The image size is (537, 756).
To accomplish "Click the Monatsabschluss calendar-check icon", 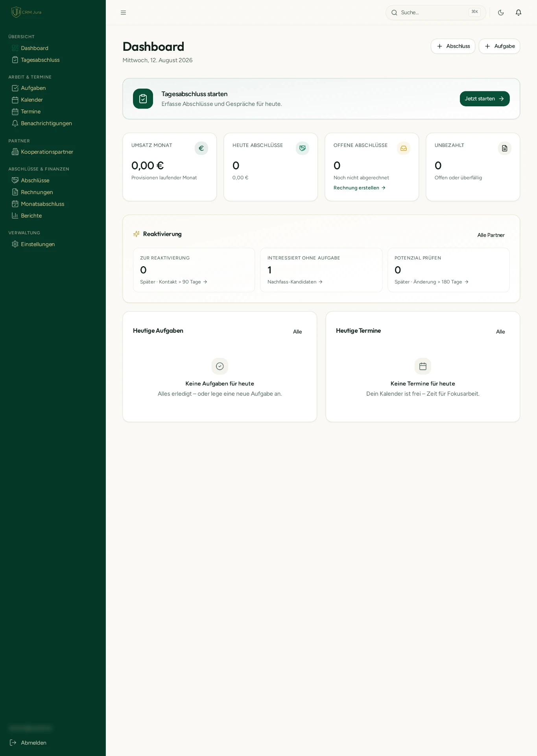I will point(15,204).
